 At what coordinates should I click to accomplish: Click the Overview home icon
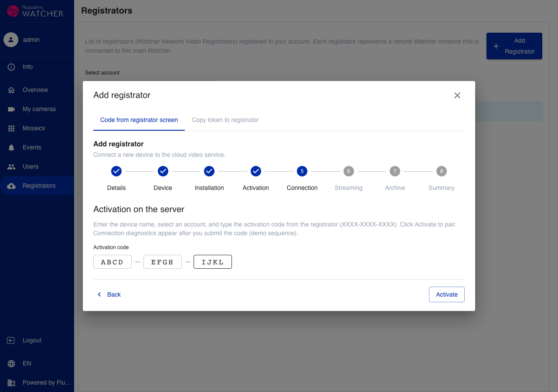pos(11,90)
